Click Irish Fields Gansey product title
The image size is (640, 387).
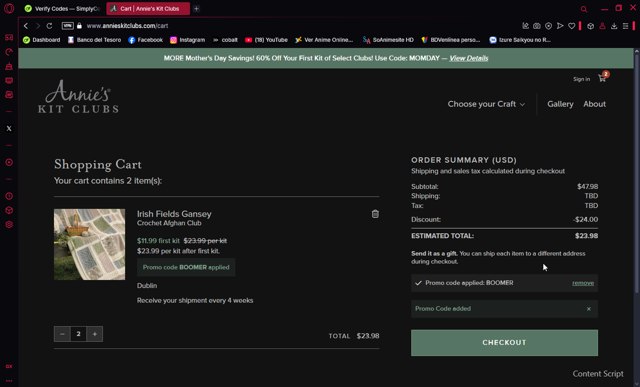click(x=174, y=214)
